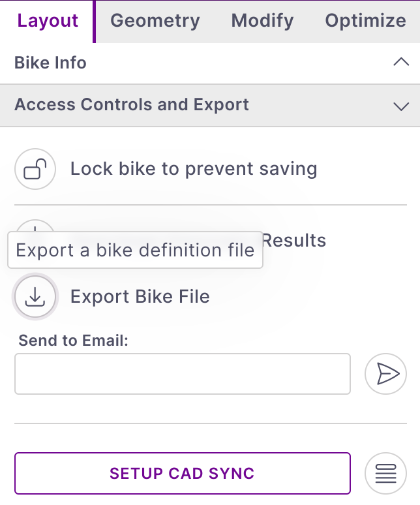
Task: Toggle the Access Controls and Export chevron
Action: click(401, 106)
